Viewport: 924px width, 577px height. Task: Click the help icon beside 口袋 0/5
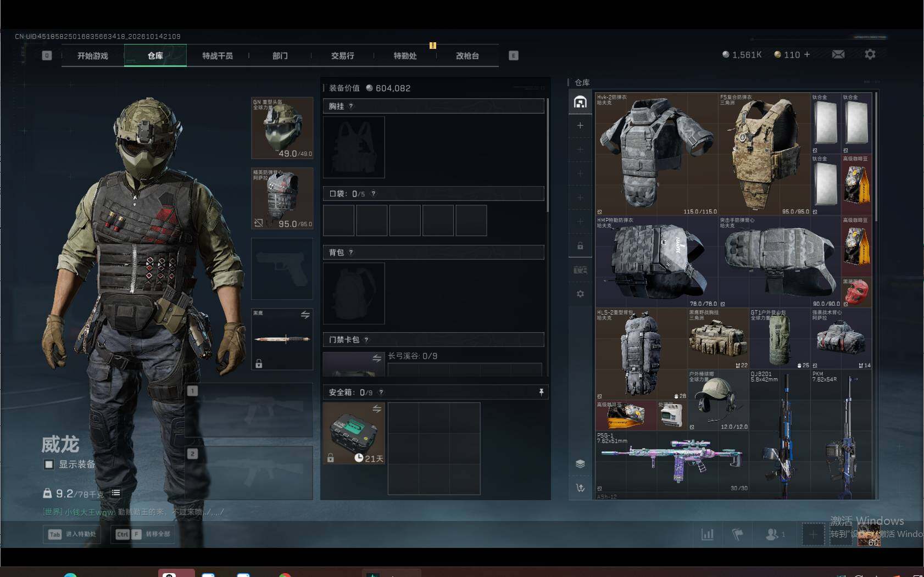(374, 193)
